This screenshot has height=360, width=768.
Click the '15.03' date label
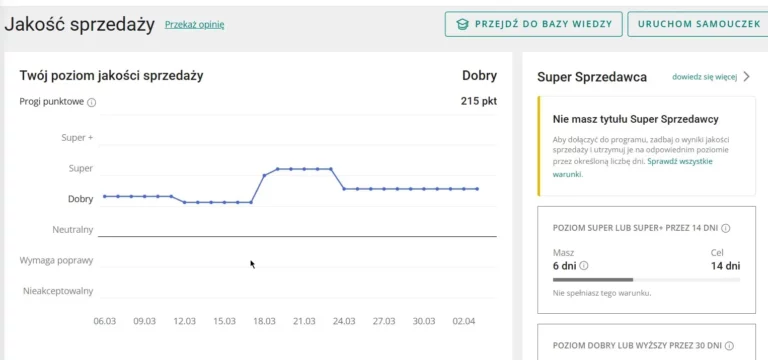pyautogui.click(x=224, y=321)
